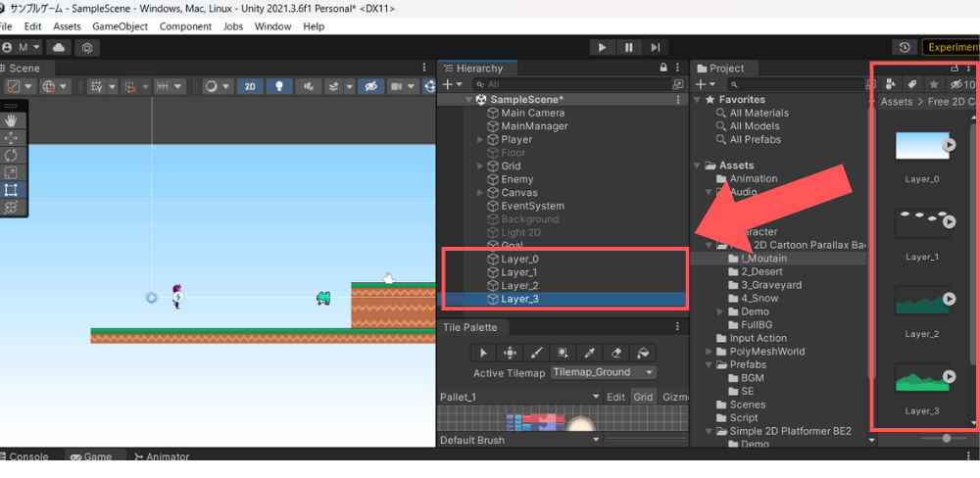Toggle scene lighting bulb button
980x478 pixels.
(279, 86)
